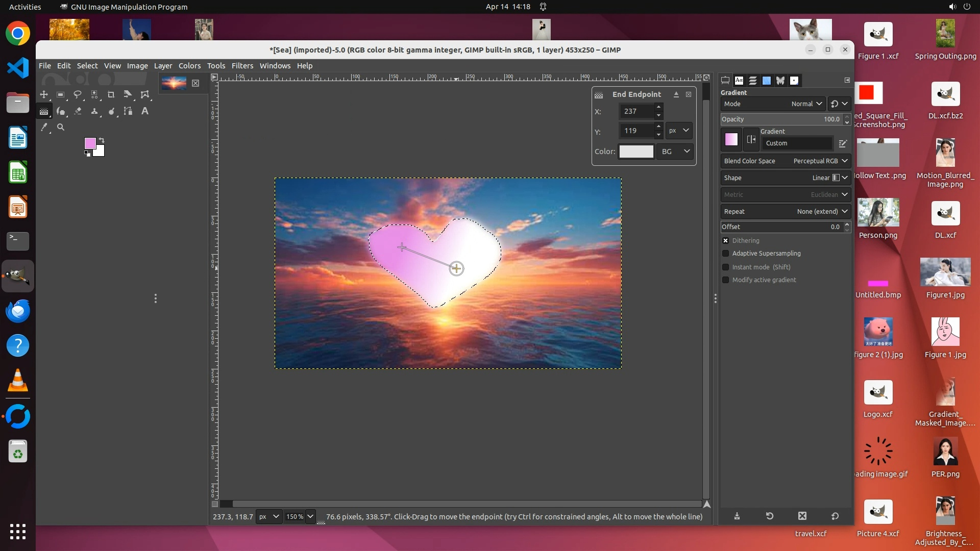Click the End Endpoint Color swatch
Image resolution: width=980 pixels, height=551 pixels.
[x=636, y=152]
